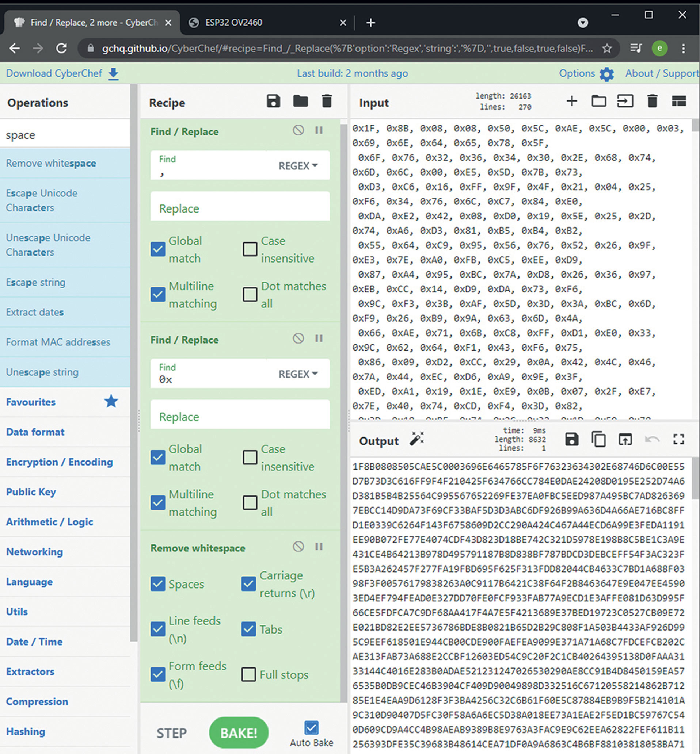Screen dimensions: 700x754
Task: Disable the first Find / Replace operation
Action: (x=298, y=131)
